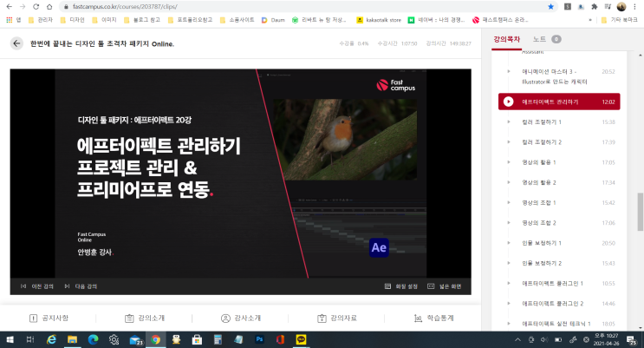This screenshot has width=644, height=348.
Task: Go to previous lecture (이전 강의)
Action: point(37,286)
